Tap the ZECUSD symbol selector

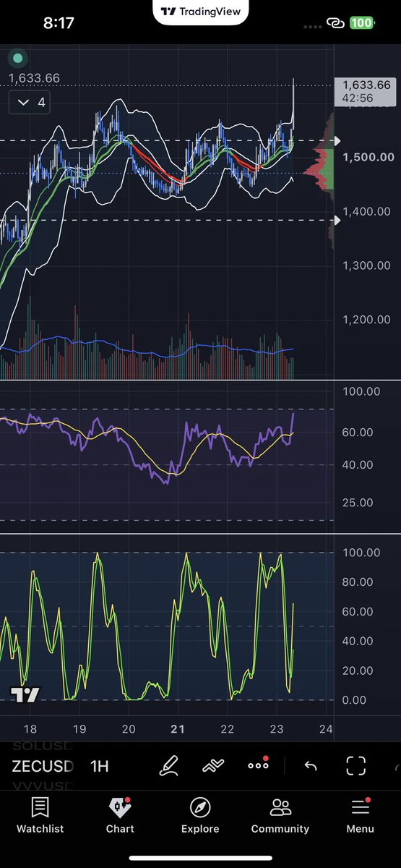[43, 767]
